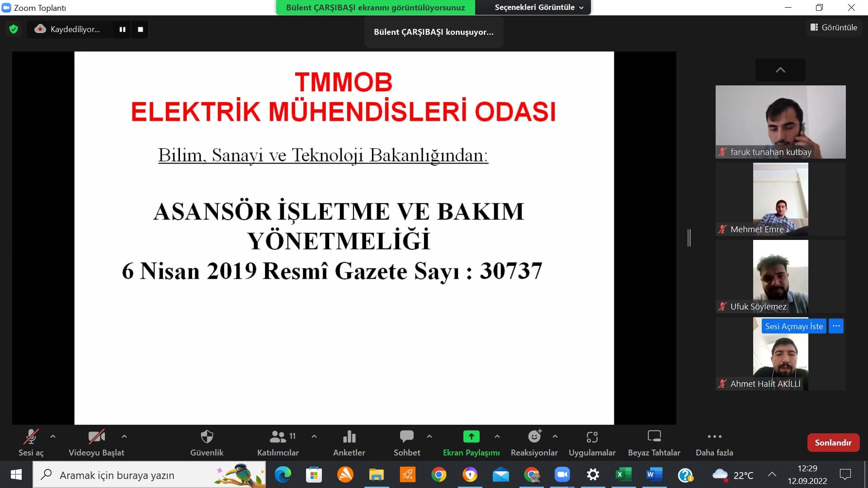
Task: Open Görüntüle view layout menu
Action: click(x=834, y=28)
